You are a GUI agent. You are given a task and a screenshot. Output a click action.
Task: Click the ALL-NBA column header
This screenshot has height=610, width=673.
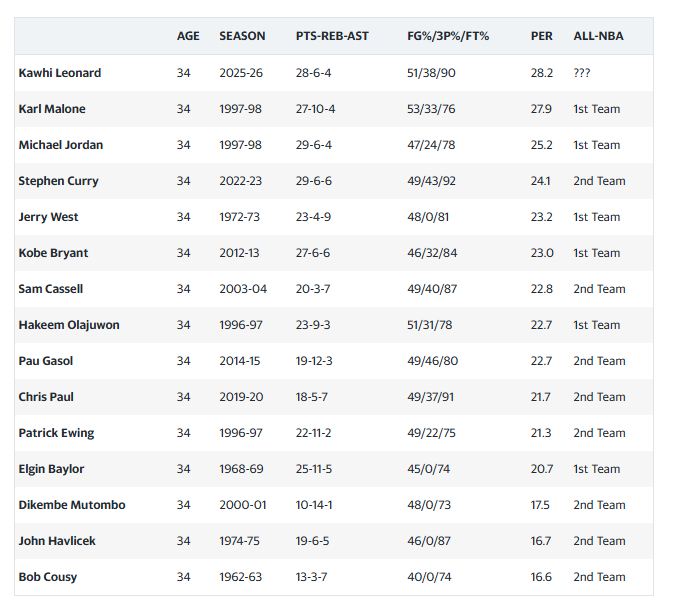pos(598,36)
